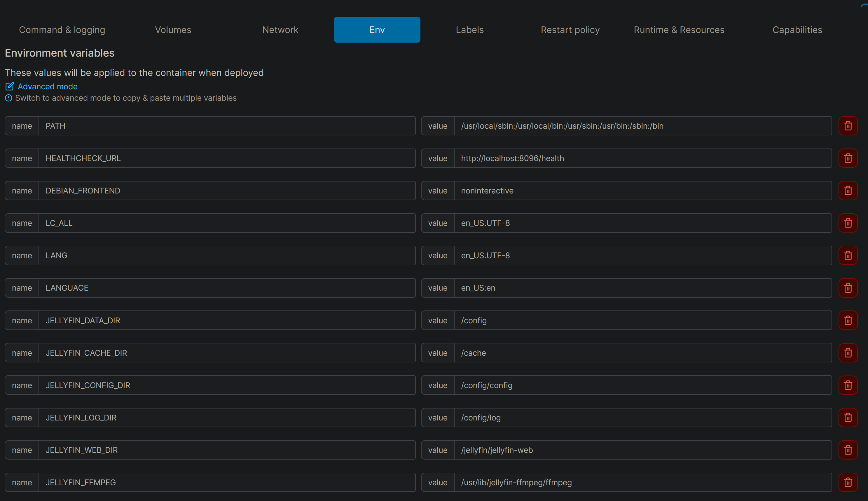Delete the JELLYFIN_FFMPEG variable
This screenshot has height=501, width=868.
click(x=848, y=482)
